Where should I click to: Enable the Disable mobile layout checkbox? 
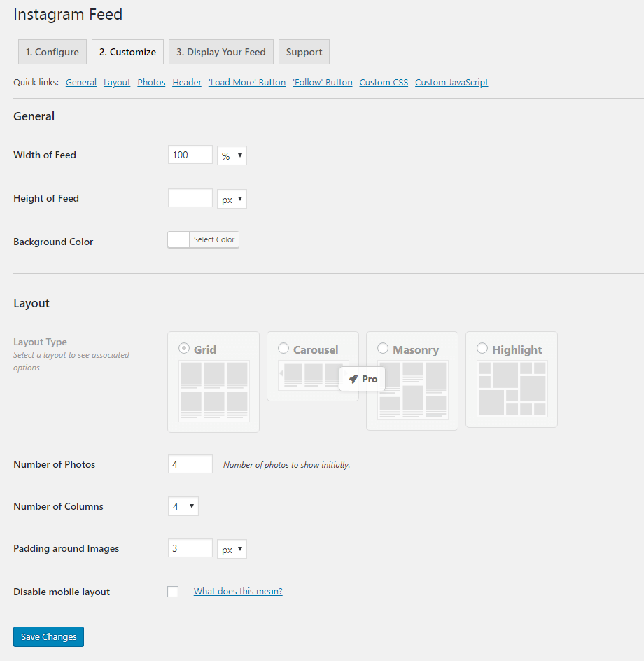click(x=173, y=592)
